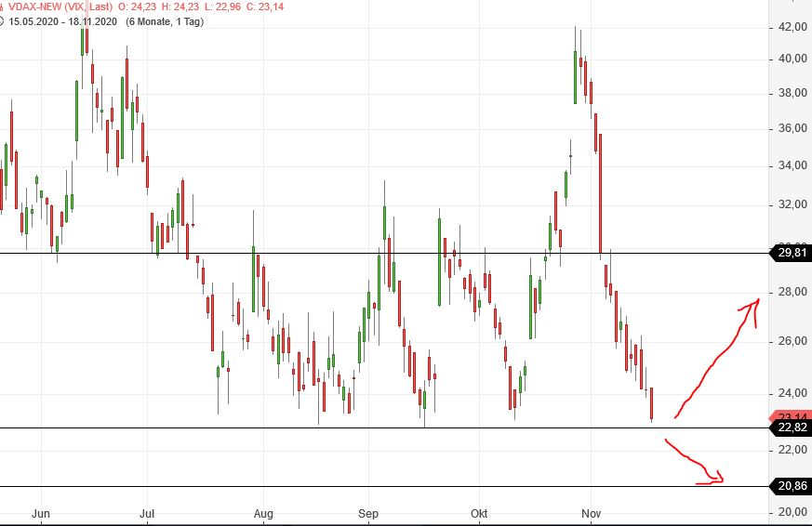This screenshot has width=812, height=526.
Task: Click the 20,00 price axis label
Action: click(x=792, y=512)
